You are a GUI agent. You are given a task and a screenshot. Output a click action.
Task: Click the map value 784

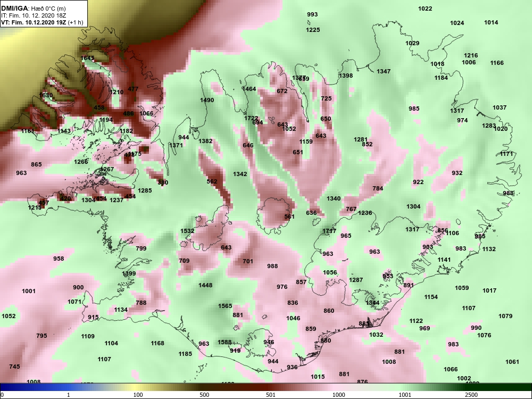[378, 188]
